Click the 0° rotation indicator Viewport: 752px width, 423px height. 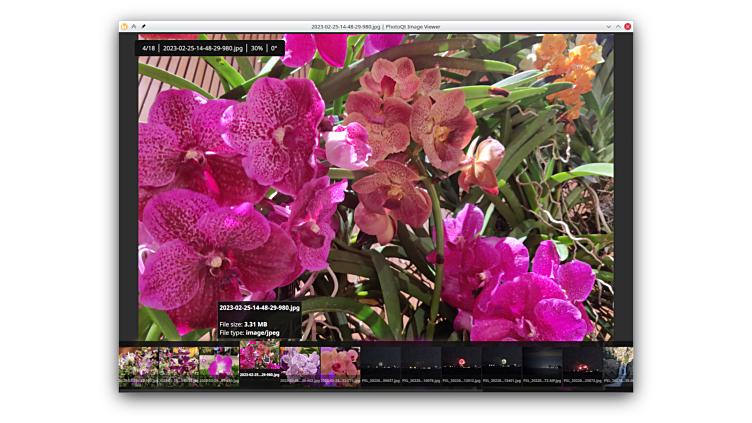coord(274,48)
